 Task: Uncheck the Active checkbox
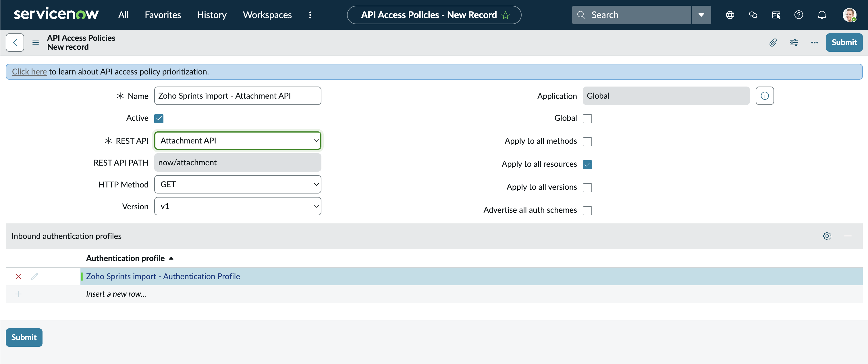tap(159, 118)
